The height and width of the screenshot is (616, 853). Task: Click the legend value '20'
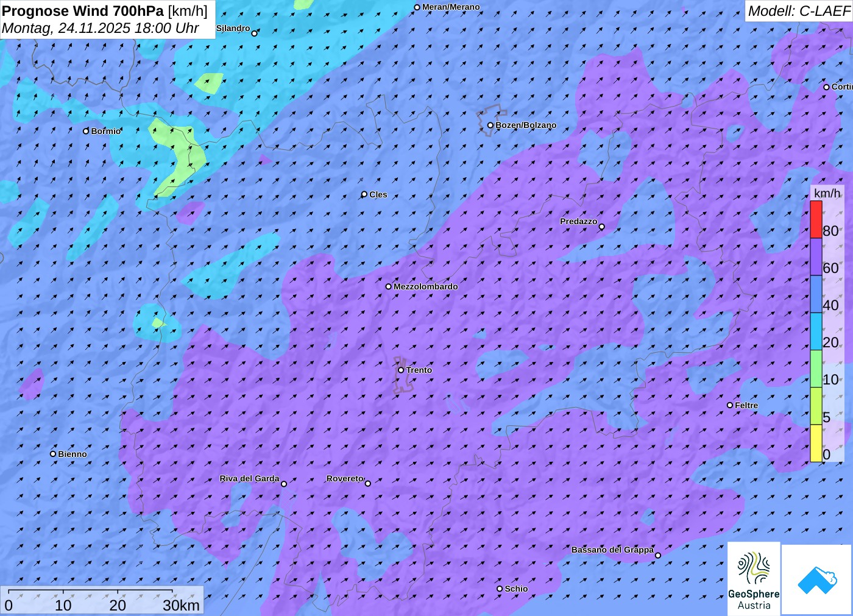coord(830,342)
